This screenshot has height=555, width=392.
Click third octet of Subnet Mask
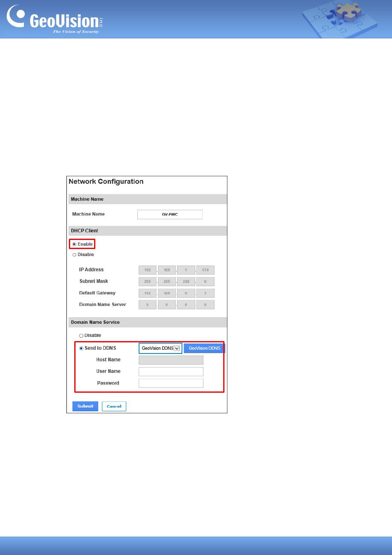click(x=186, y=282)
